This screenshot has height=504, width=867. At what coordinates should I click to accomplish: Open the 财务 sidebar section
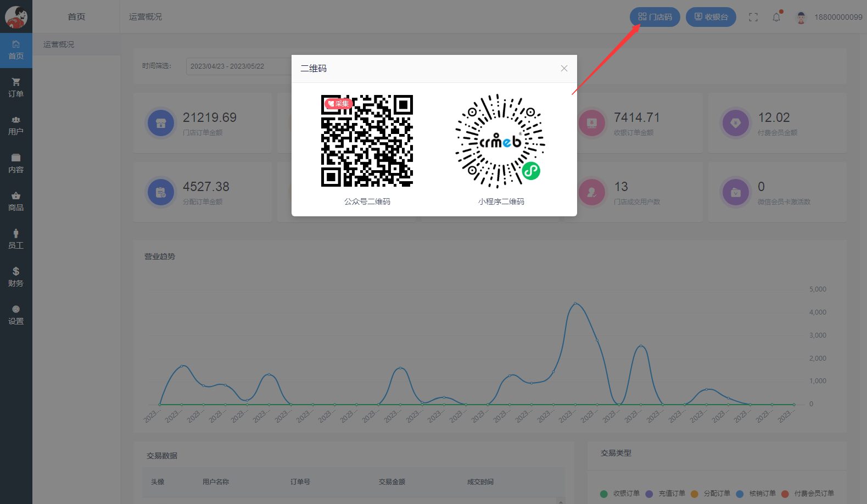click(16, 277)
